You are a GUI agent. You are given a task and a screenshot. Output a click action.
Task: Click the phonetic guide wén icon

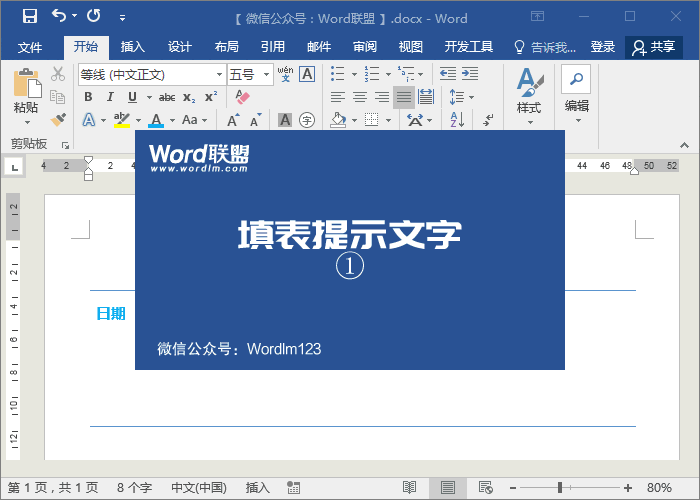(x=285, y=74)
